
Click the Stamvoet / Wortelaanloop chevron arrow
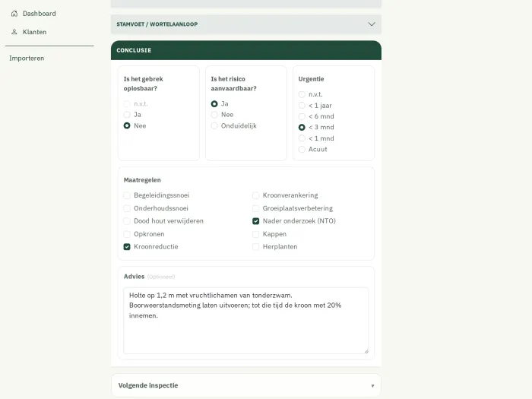point(372,24)
